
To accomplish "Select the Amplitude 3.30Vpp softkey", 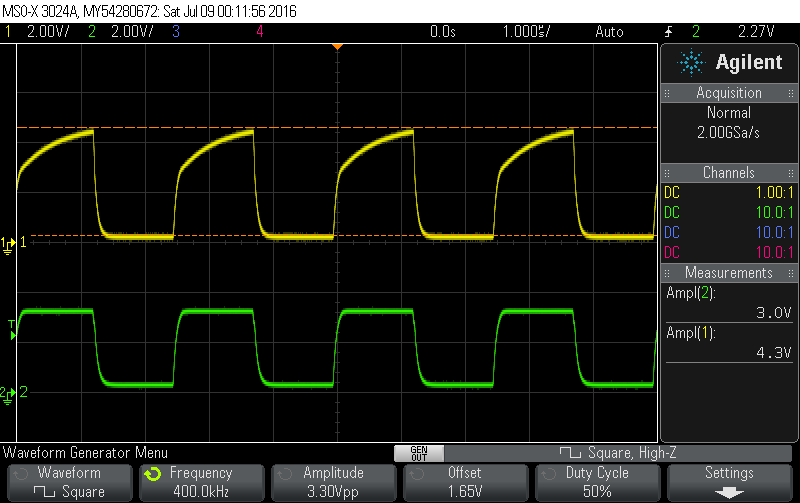I will [334, 483].
